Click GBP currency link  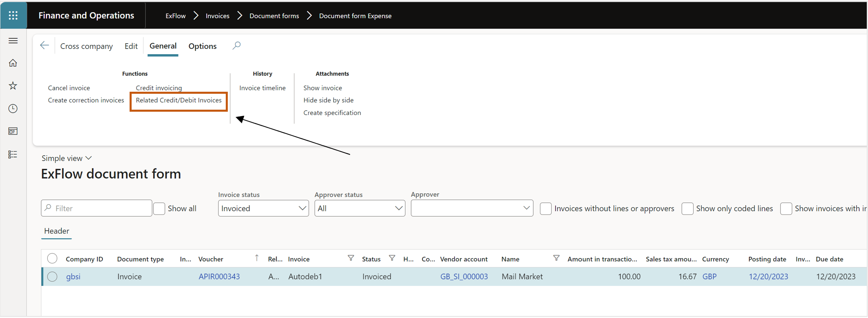(x=709, y=276)
